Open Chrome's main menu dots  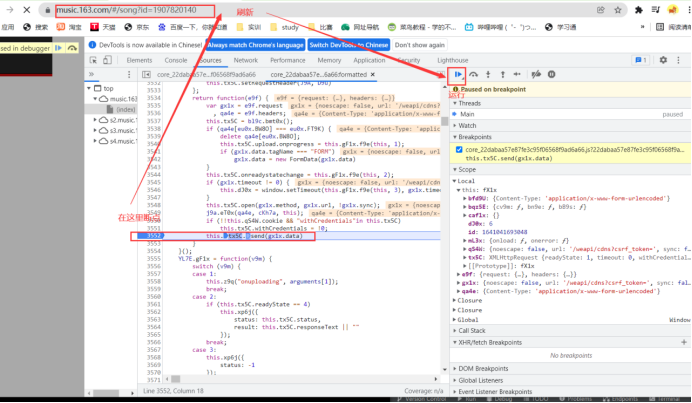(x=688, y=10)
